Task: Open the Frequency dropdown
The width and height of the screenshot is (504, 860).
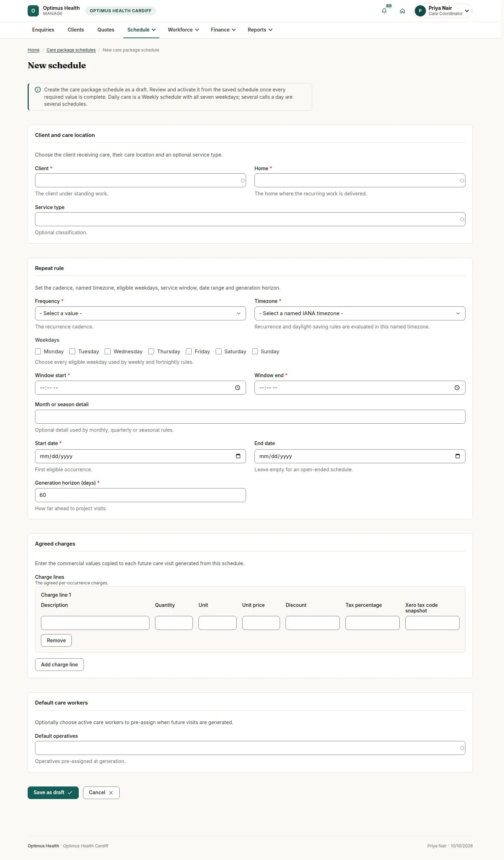Action: (140, 313)
